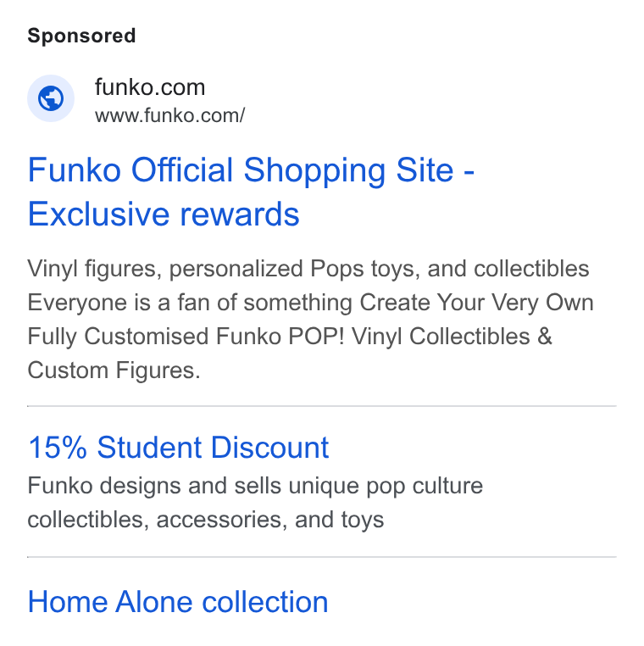Click the 15% text in the Student Discount link

(x=58, y=448)
